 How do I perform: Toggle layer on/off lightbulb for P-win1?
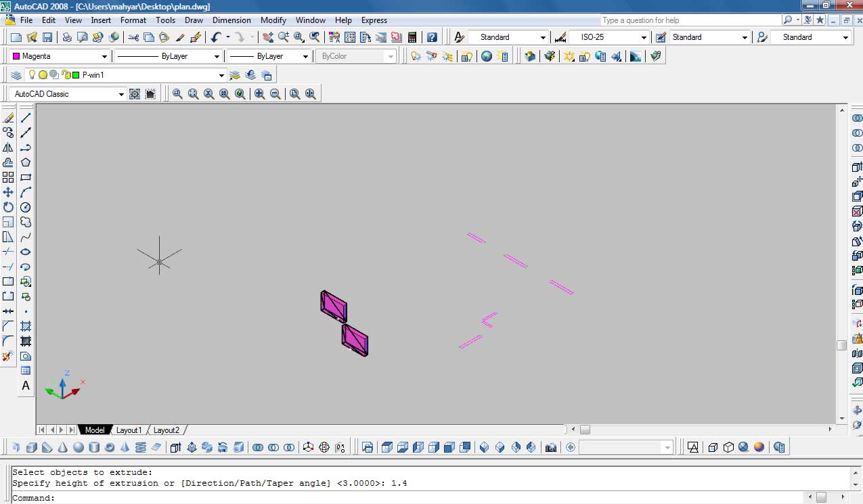(31, 75)
